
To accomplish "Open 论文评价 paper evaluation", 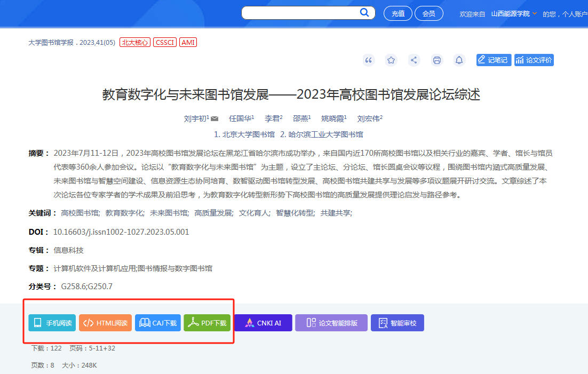I will point(534,60).
